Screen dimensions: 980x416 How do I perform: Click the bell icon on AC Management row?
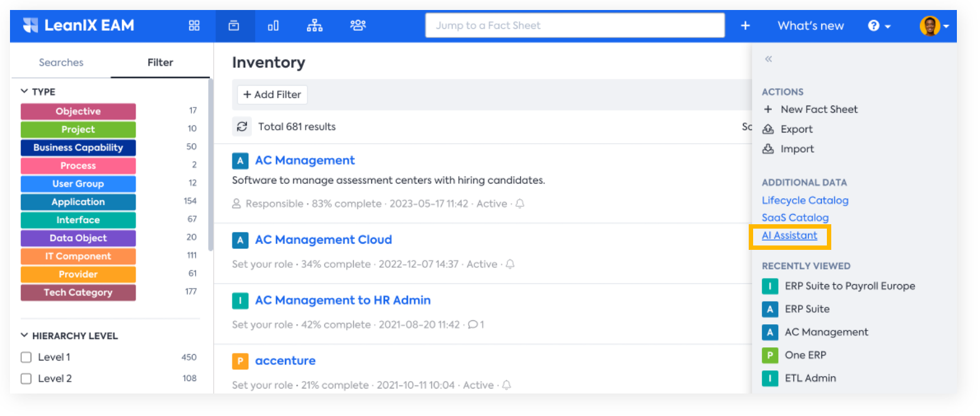[x=519, y=204]
